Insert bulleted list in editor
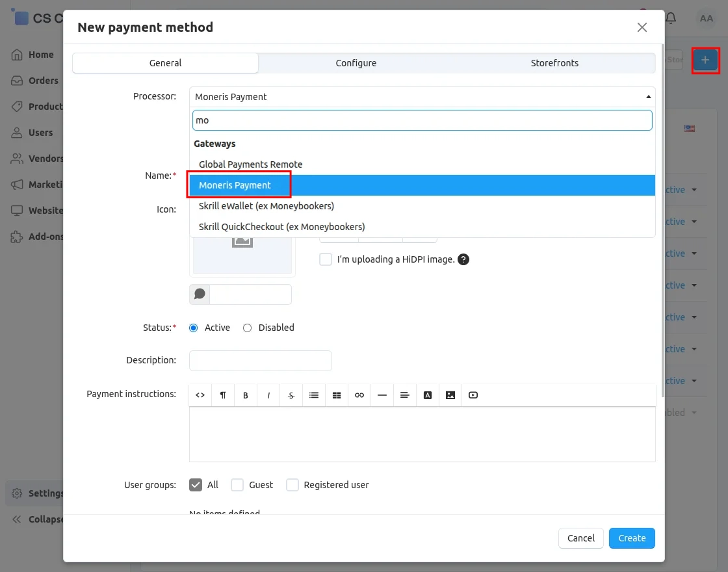 point(314,395)
